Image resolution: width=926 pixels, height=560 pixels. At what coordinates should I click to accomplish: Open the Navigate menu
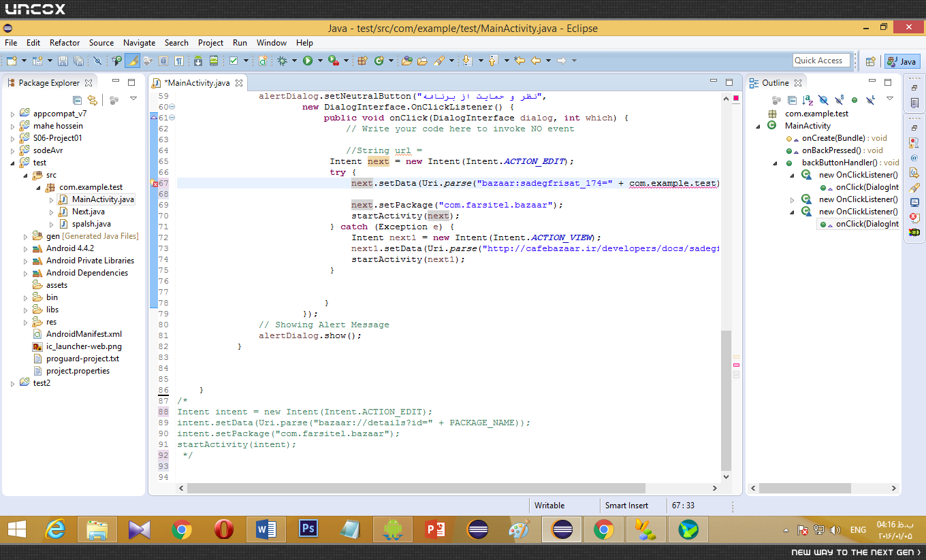[x=140, y=42]
